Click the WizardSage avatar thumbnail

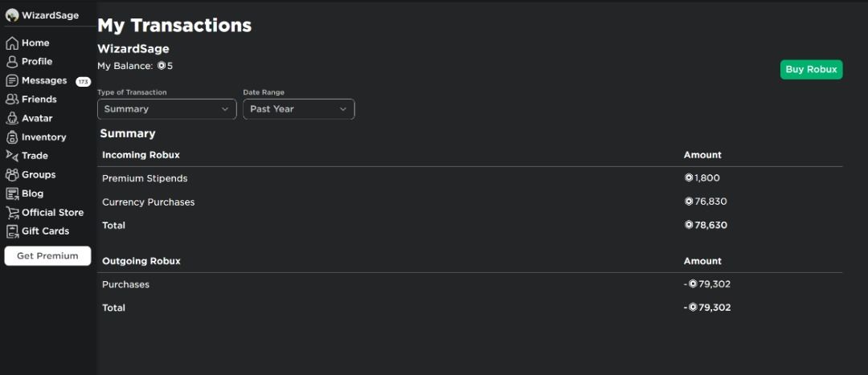12,15
